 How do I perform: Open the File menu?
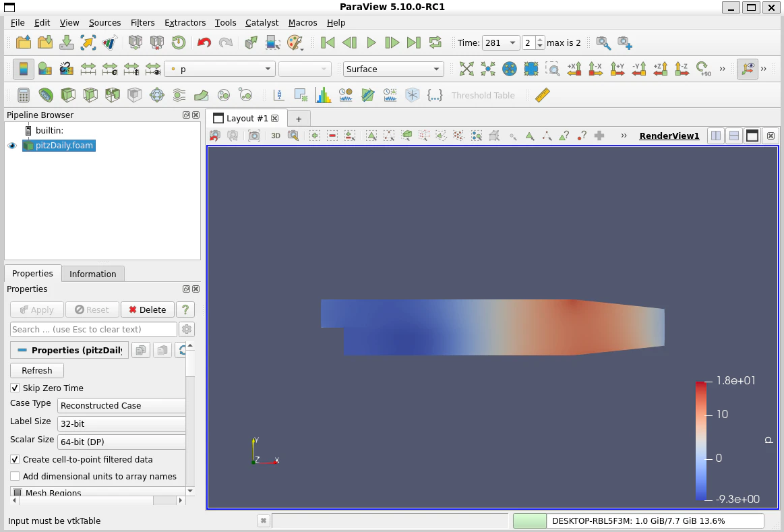(18, 22)
